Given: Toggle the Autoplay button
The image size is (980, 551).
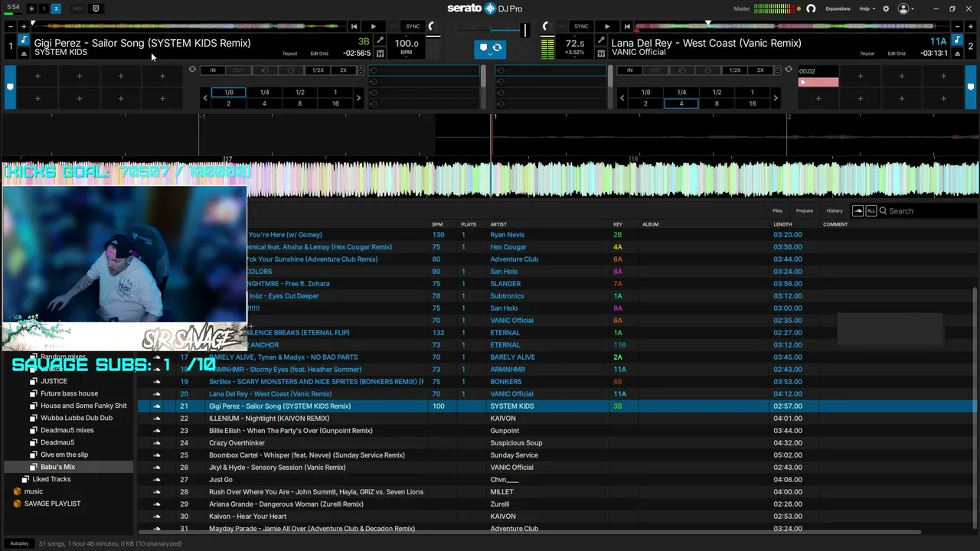Looking at the screenshot, I should [x=20, y=543].
